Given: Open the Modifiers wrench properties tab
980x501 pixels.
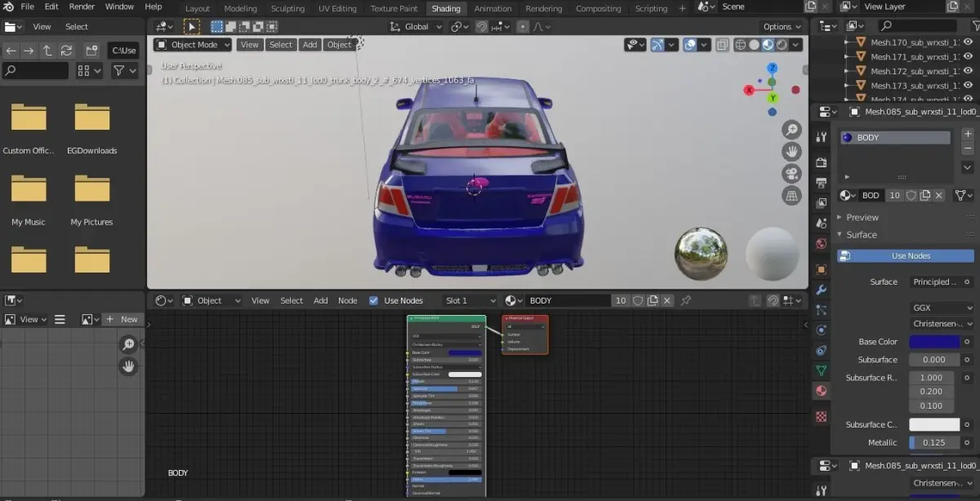Looking at the screenshot, I should [x=822, y=290].
